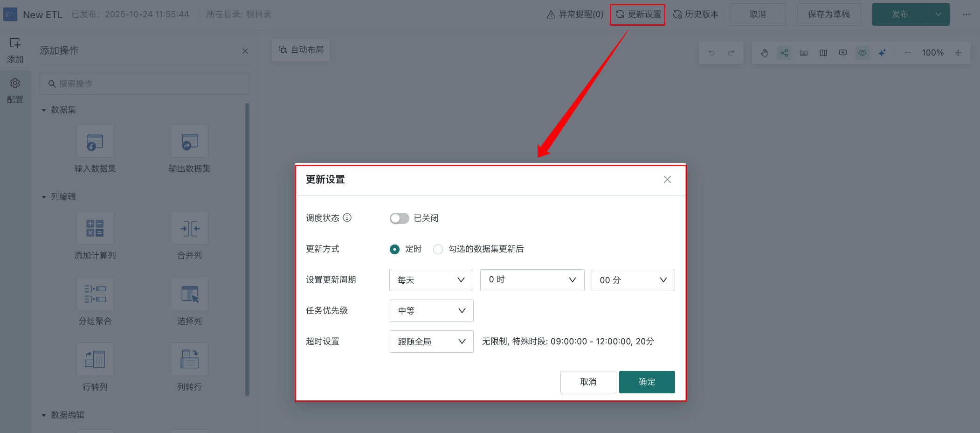Image resolution: width=980 pixels, height=433 pixels.
Task: Click the 搜索操作 search field
Action: (145, 84)
